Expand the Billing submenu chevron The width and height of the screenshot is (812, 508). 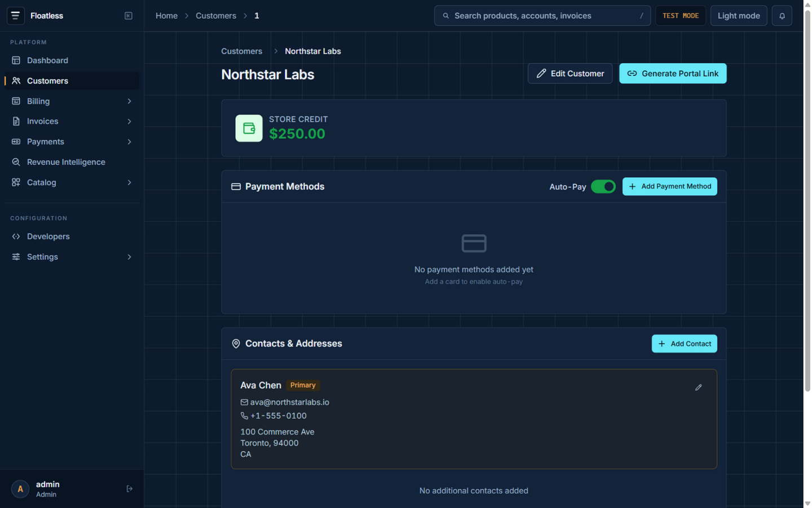click(129, 101)
